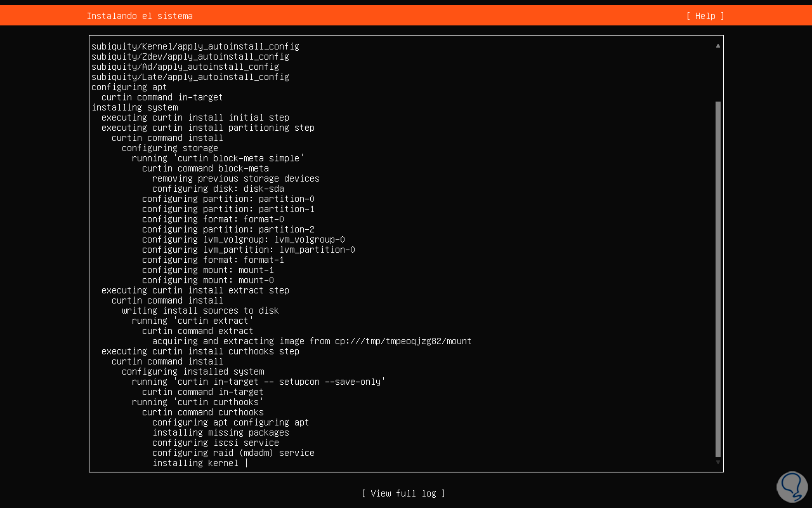Select the 'installing kernel' log line
Screen dimensions: 812x508
(x=195, y=463)
